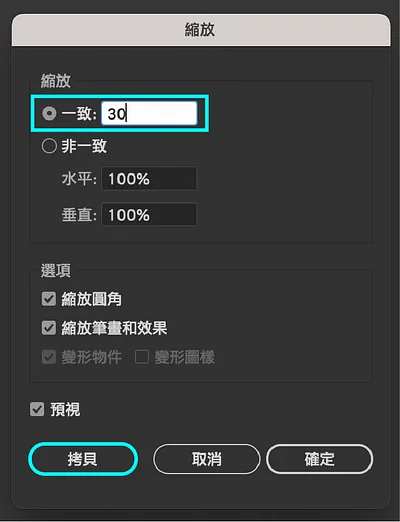The width and height of the screenshot is (400, 522).
Task: Click the 選項 section heading label
Action: point(56,270)
